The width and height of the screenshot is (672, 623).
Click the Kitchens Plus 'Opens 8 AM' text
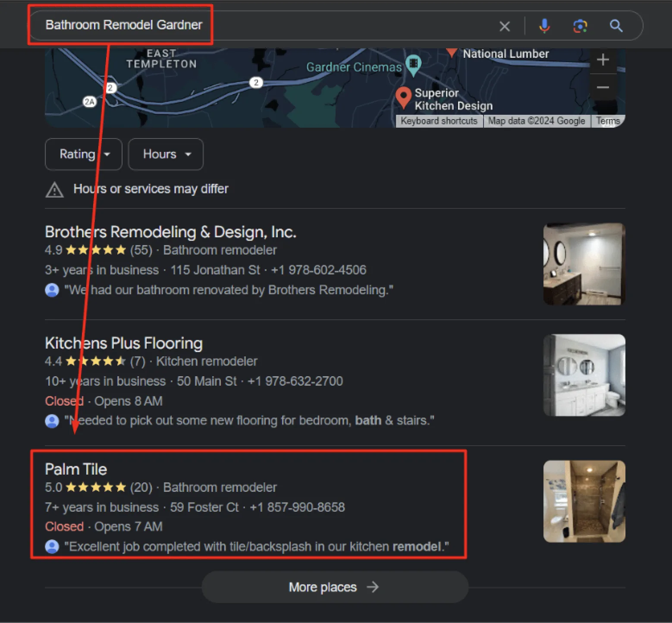tap(129, 401)
